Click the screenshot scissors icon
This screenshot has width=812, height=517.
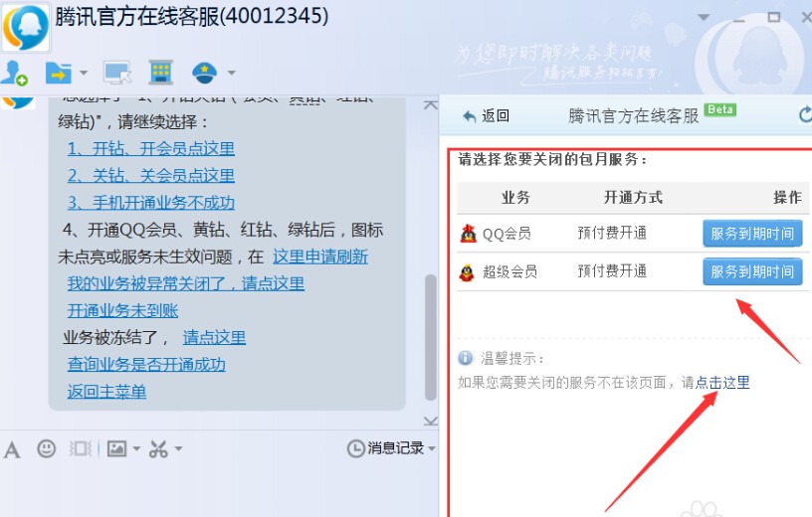pos(158,448)
